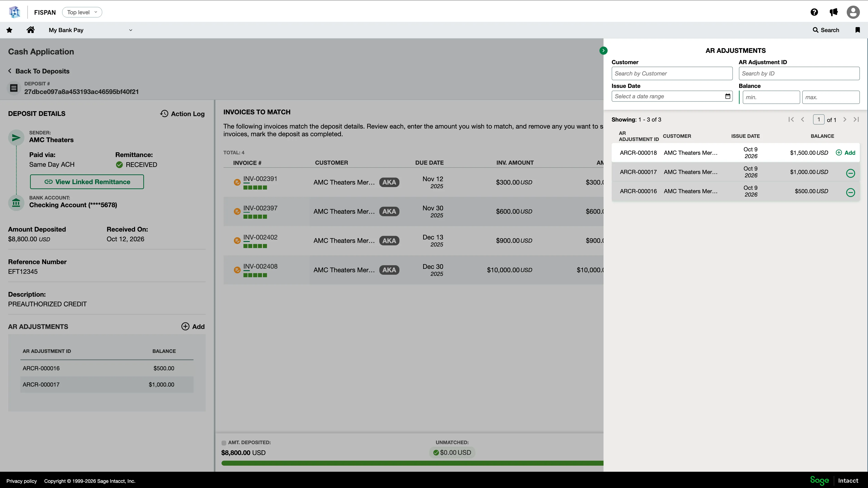Remove ARCR-000017 with the minus icon
Image resolution: width=868 pixels, height=488 pixels.
click(850, 173)
